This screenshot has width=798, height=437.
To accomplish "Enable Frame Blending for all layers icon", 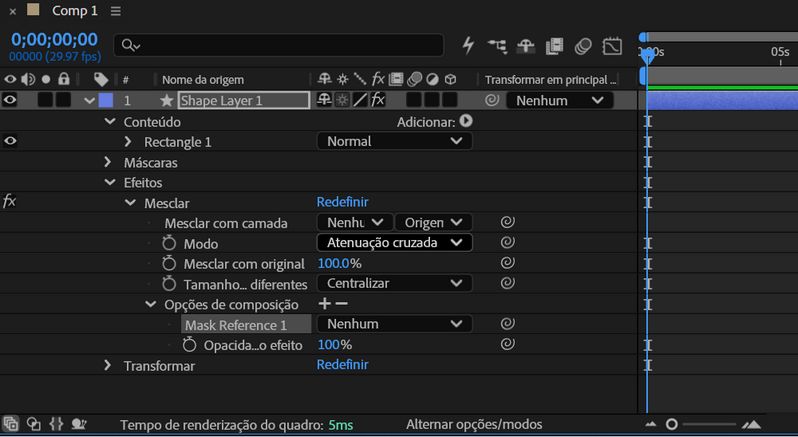I will pyautogui.click(x=554, y=46).
